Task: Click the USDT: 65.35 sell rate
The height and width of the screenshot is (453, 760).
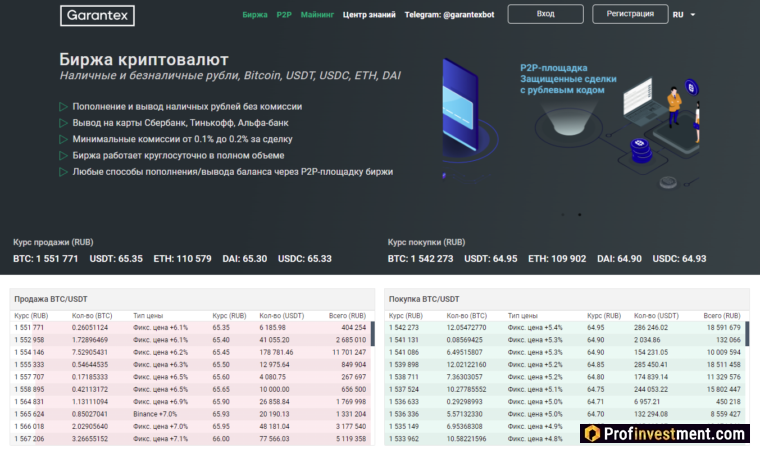Action: 116,259
